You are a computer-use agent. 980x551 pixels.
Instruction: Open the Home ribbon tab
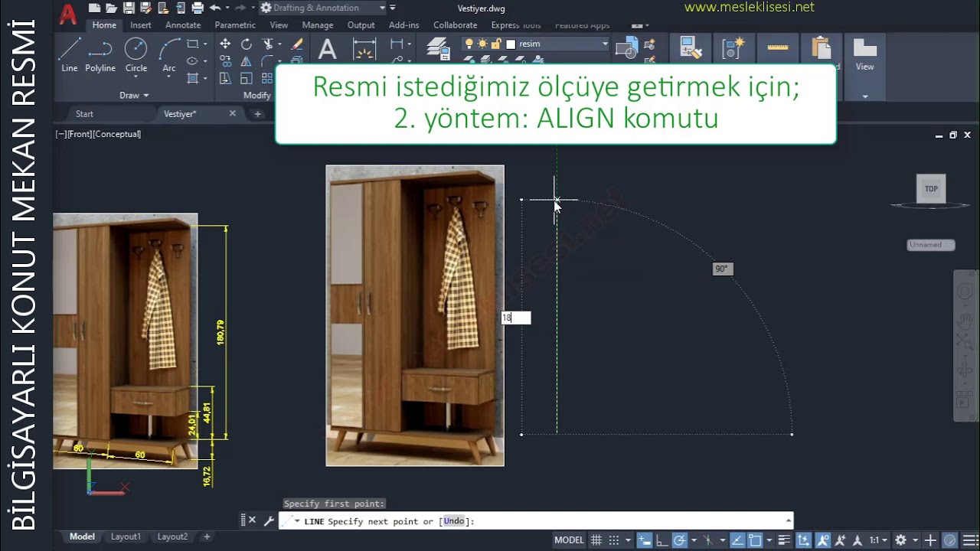(x=104, y=25)
